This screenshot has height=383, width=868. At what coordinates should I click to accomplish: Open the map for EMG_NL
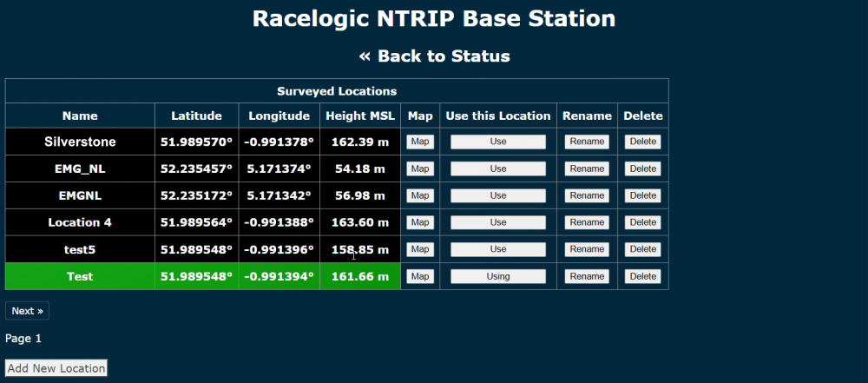pyautogui.click(x=420, y=168)
